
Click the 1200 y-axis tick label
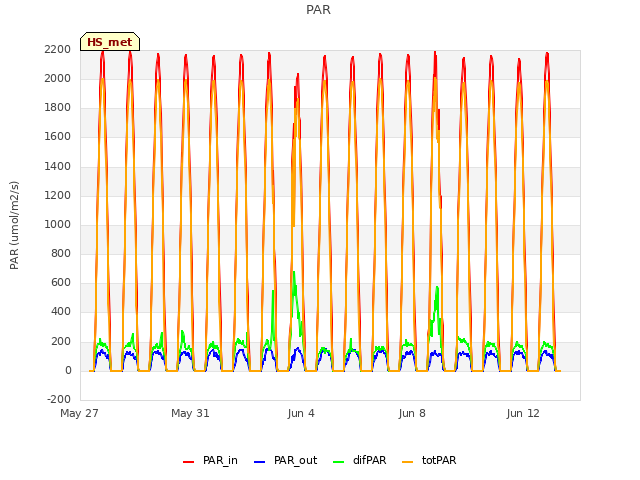click(x=58, y=195)
